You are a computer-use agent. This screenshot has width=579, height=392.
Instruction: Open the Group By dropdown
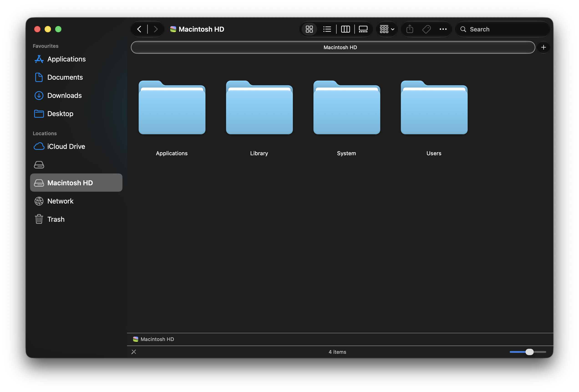tap(387, 29)
